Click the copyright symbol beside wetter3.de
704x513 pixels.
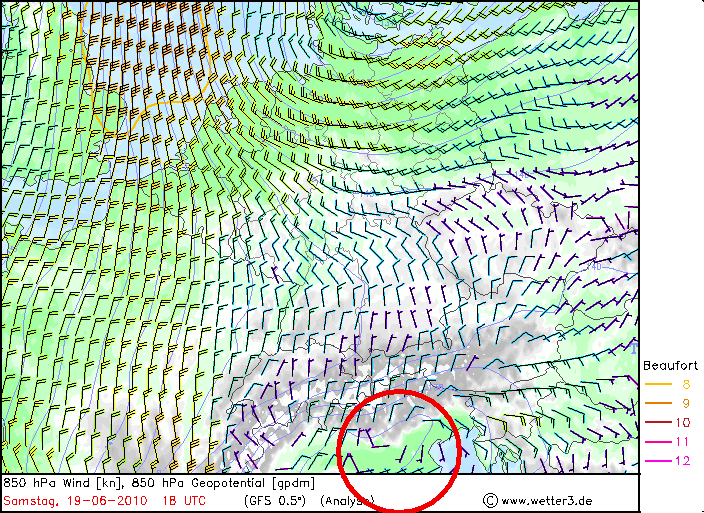pyautogui.click(x=490, y=500)
